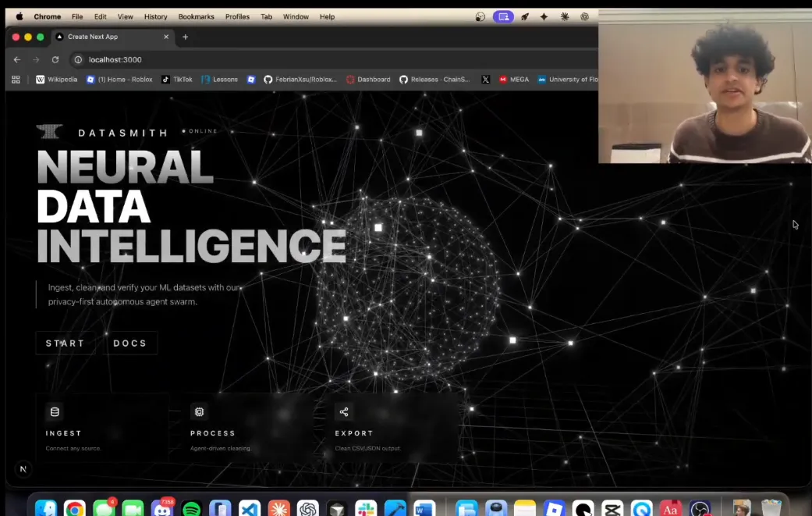Click the Create Next App tab
The width and height of the screenshot is (812, 516).
tap(92, 36)
